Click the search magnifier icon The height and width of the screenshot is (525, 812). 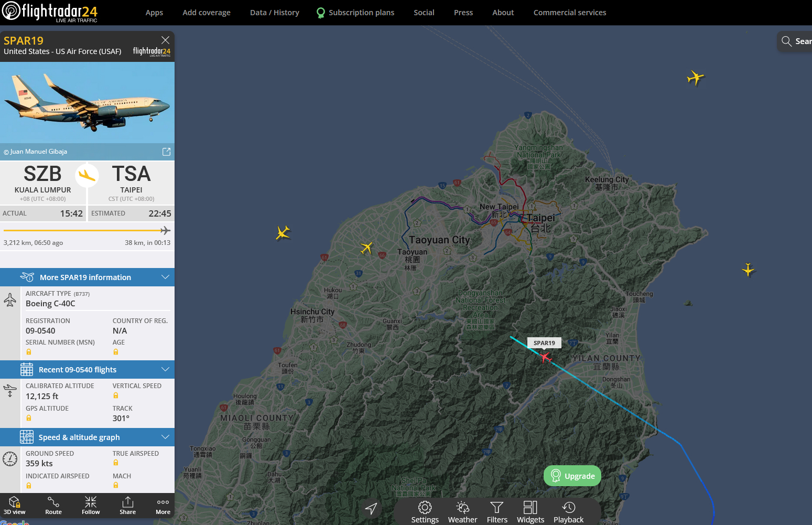(x=786, y=41)
